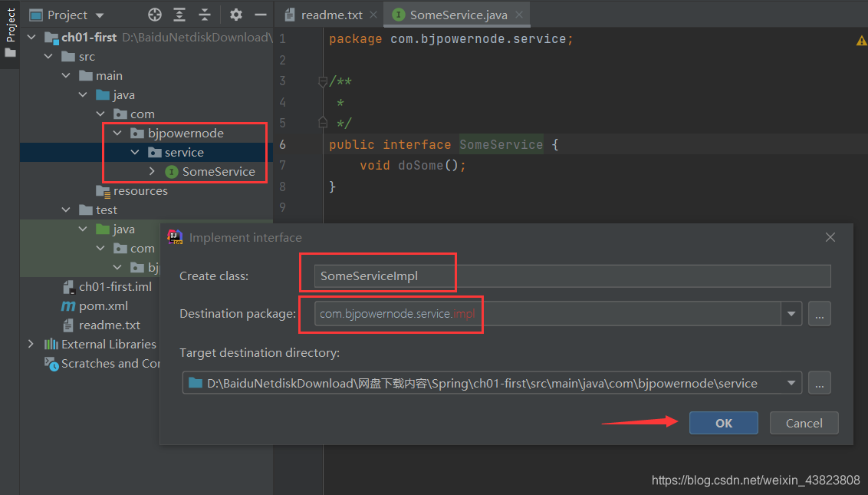
Task: Collapse the bjpowernode package node
Action: [117, 133]
